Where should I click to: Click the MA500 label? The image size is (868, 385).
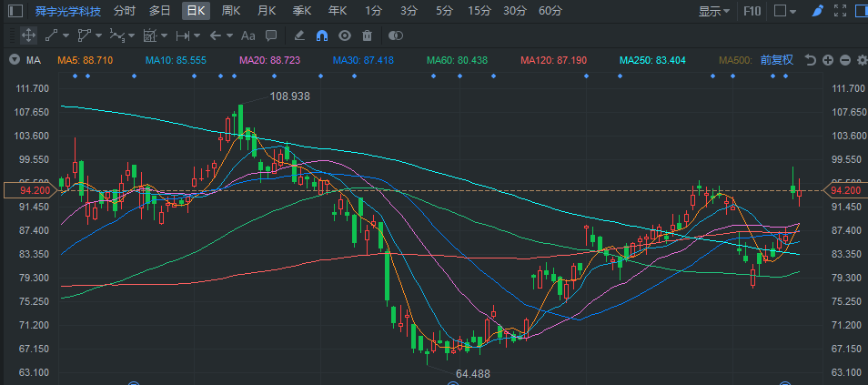735,60
